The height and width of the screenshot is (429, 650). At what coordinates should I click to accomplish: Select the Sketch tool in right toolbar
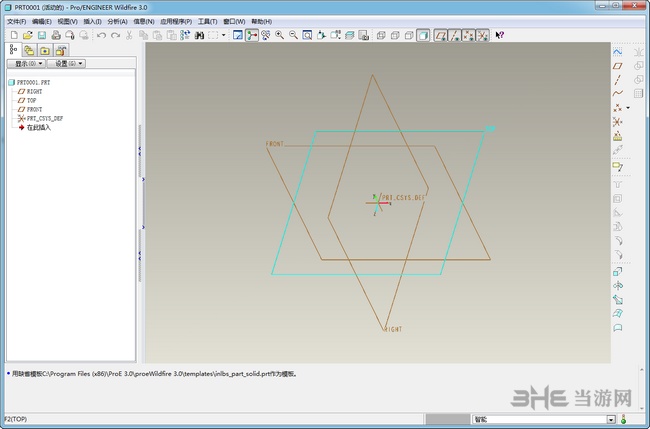(x=618, y=51)
